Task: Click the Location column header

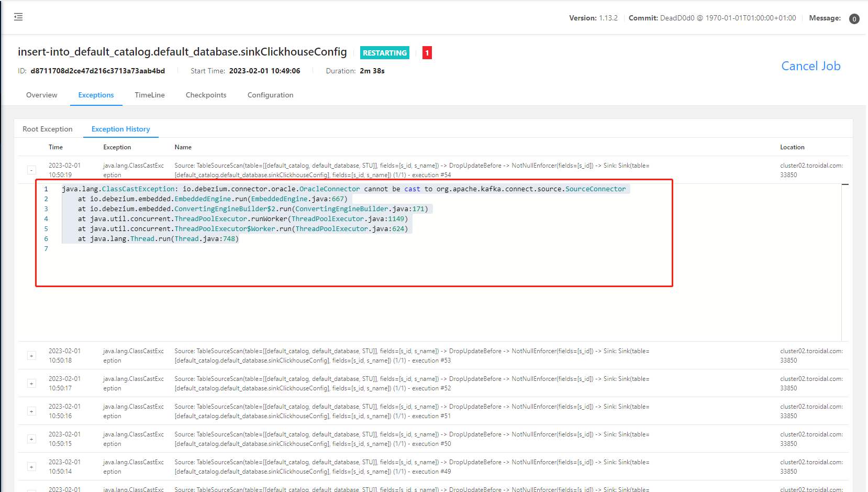Action: (x=792, y=147)
